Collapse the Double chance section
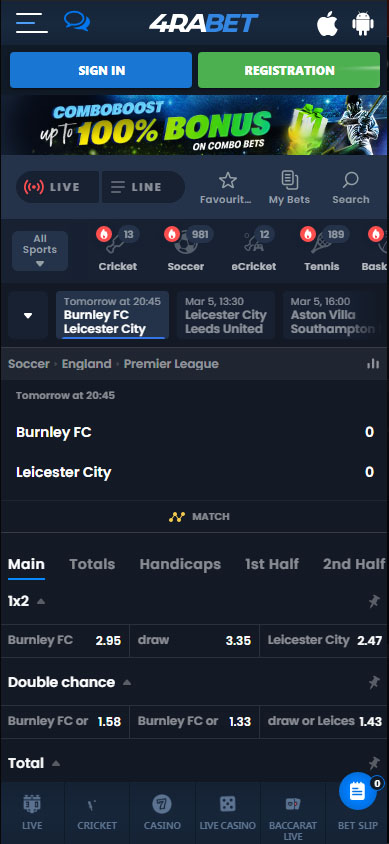Viewport: 389px width, 844px height. (127, 683)
